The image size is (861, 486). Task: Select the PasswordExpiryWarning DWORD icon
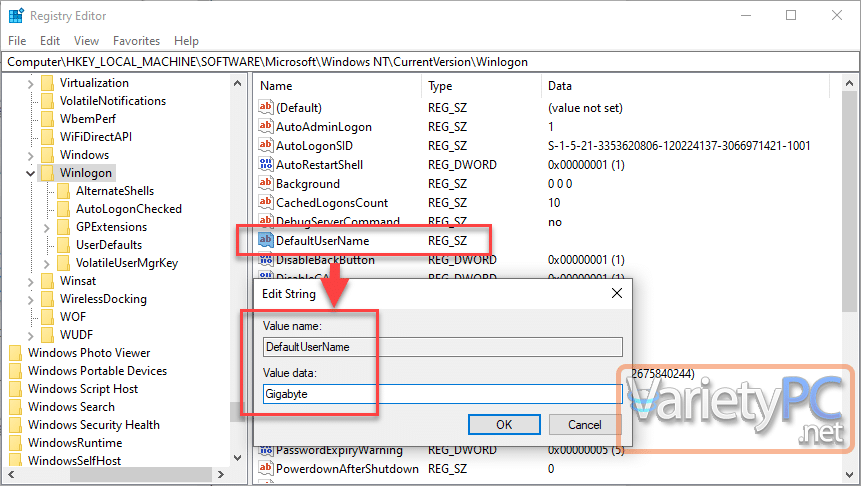click(266, 450)
